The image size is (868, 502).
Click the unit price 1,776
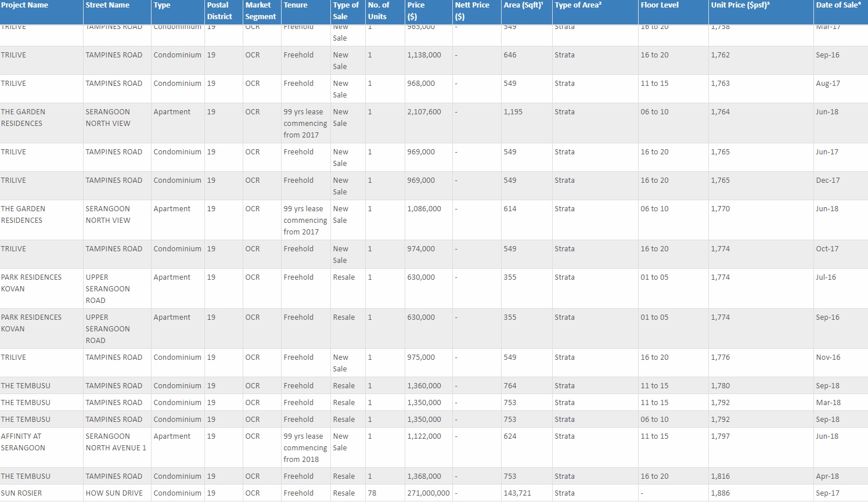point(721,357)
